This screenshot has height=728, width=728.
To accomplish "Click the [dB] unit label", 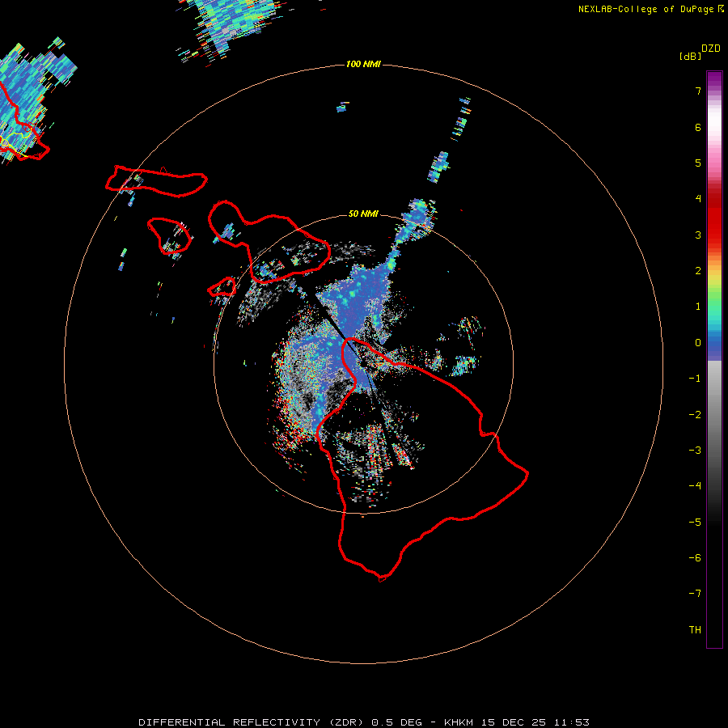I will pos(690,56).
